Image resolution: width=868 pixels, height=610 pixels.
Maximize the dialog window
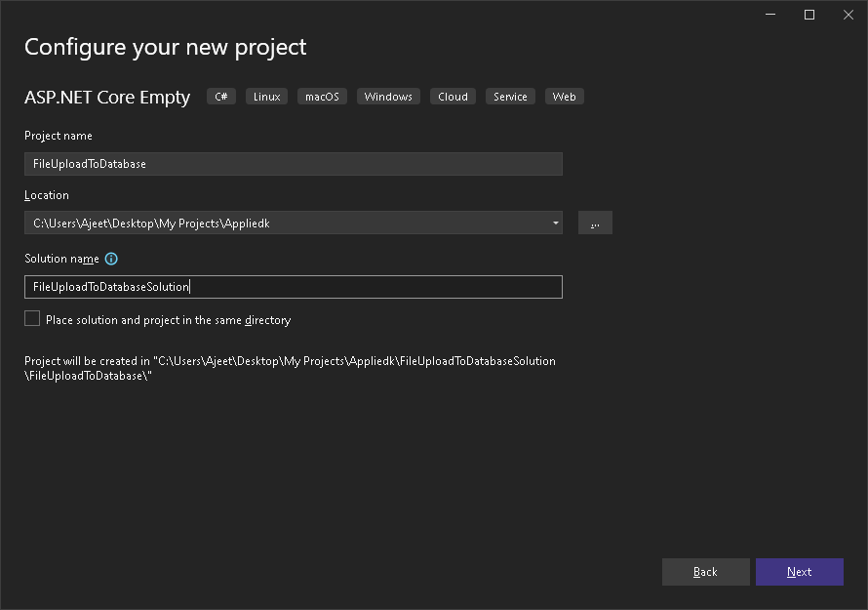click(x=809, y=15)
